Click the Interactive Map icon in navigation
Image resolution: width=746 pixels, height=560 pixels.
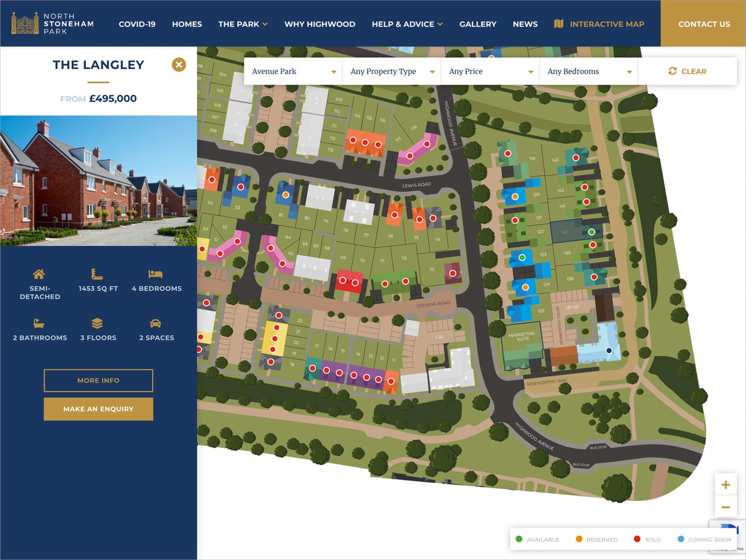coord(559,24)
